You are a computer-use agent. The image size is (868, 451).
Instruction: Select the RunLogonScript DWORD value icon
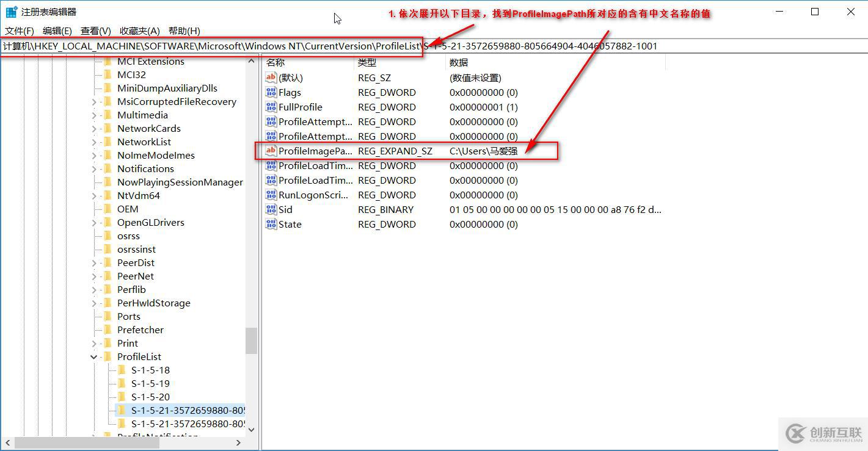[271, 195]
